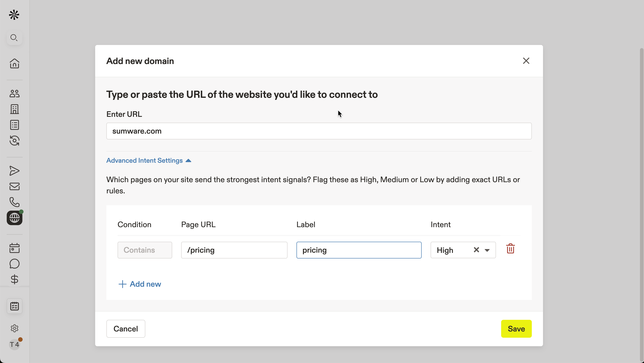Open the companies building icon
The image size is (644, 363).
[15, 109]
